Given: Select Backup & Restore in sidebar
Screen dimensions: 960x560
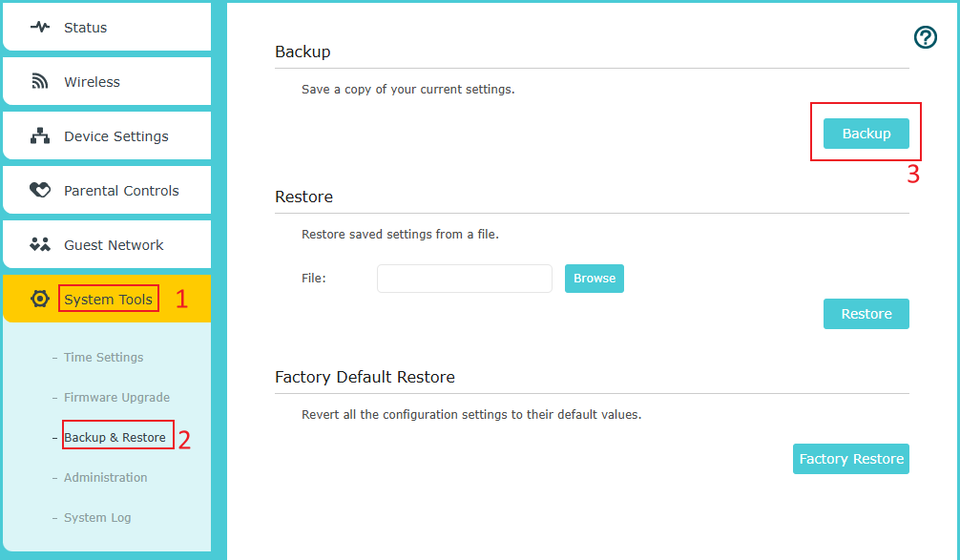Looking at the screenshot, I should tap(115, 438).
